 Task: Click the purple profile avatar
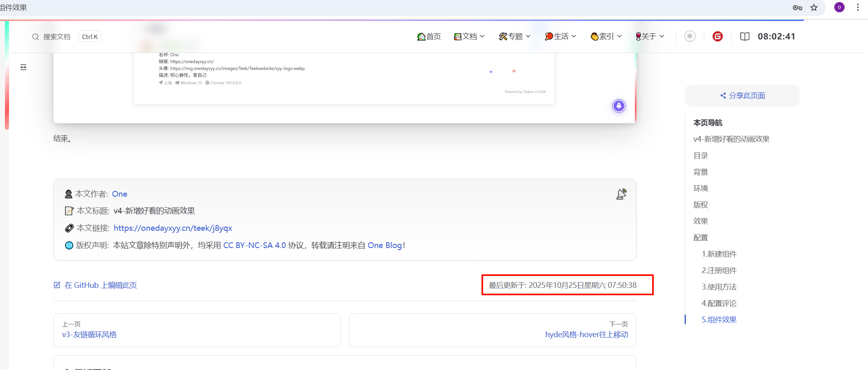click(x=839, y=7)
